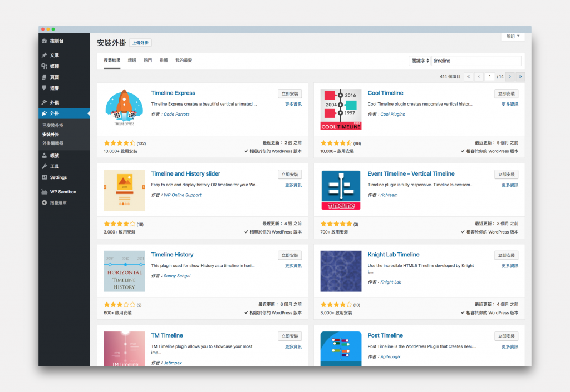Screen dimensions: 570x392
Task: Install Post Timeline plugin now
Action: [x=507, y=336]
